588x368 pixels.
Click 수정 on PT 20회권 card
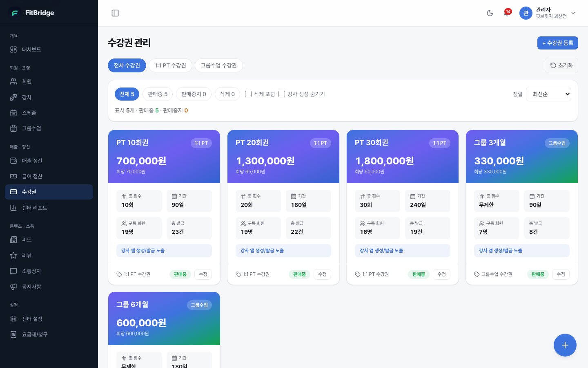[323, 274]
